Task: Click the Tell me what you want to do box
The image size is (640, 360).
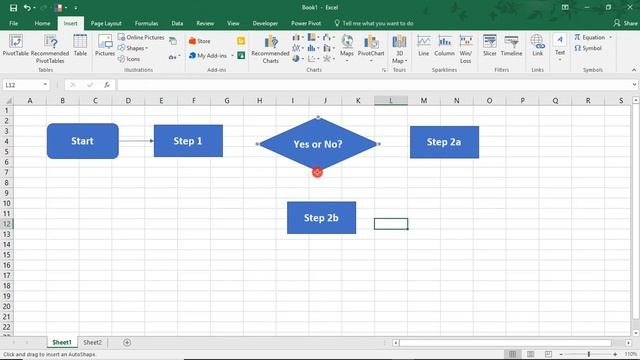Action: (x=374, y=24)
